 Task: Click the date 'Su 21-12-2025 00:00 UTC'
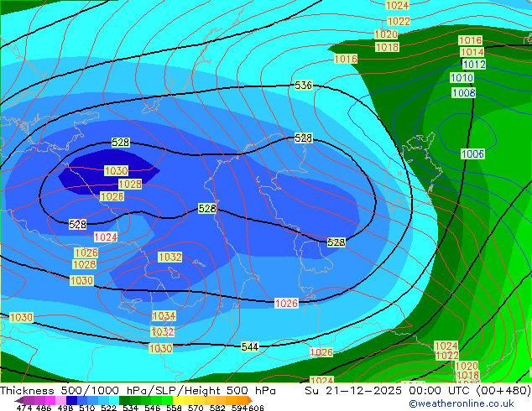point(389,391)
